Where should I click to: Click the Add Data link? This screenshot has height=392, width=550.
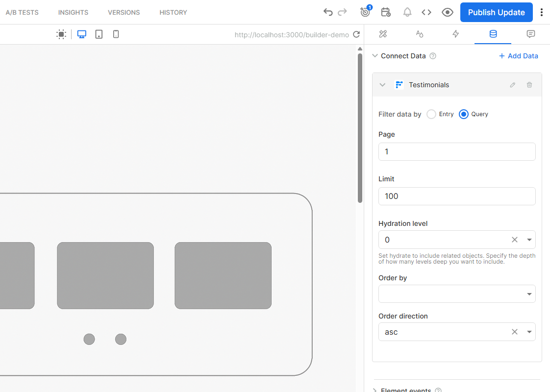518,56
